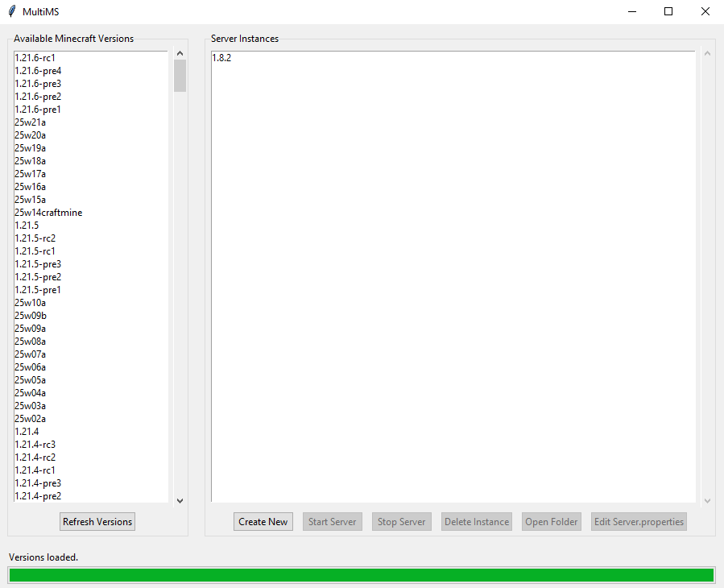
Task: Select version 1.21.6-pre3
Action: tap(90, 84)
